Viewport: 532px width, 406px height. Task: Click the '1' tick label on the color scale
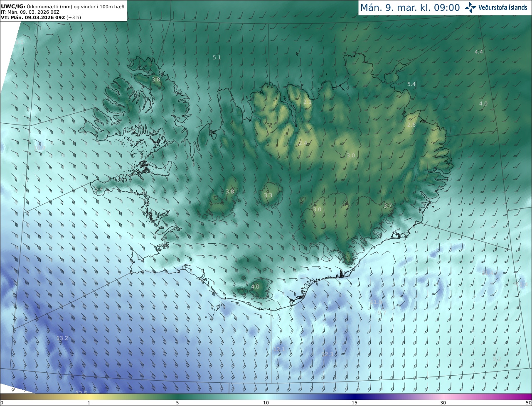(x=89, y=403)
